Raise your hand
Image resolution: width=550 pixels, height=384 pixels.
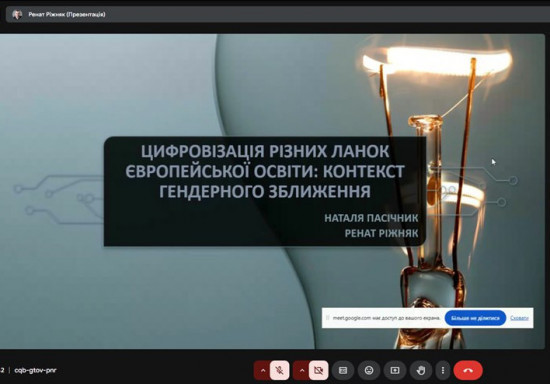click(x=421, y=370)
